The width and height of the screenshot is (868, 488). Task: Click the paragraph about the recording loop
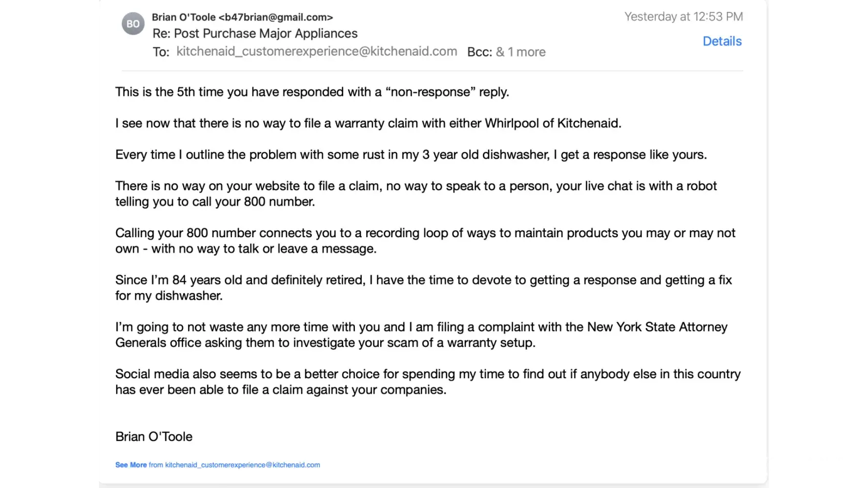click(x=425, y=241)
